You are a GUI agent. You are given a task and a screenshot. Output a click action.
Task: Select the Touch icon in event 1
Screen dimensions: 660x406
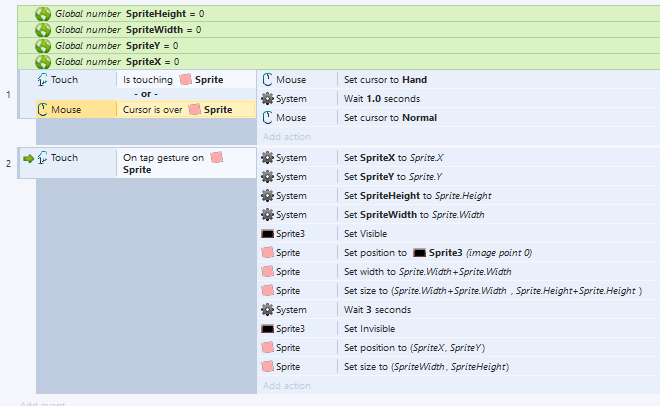42,80
